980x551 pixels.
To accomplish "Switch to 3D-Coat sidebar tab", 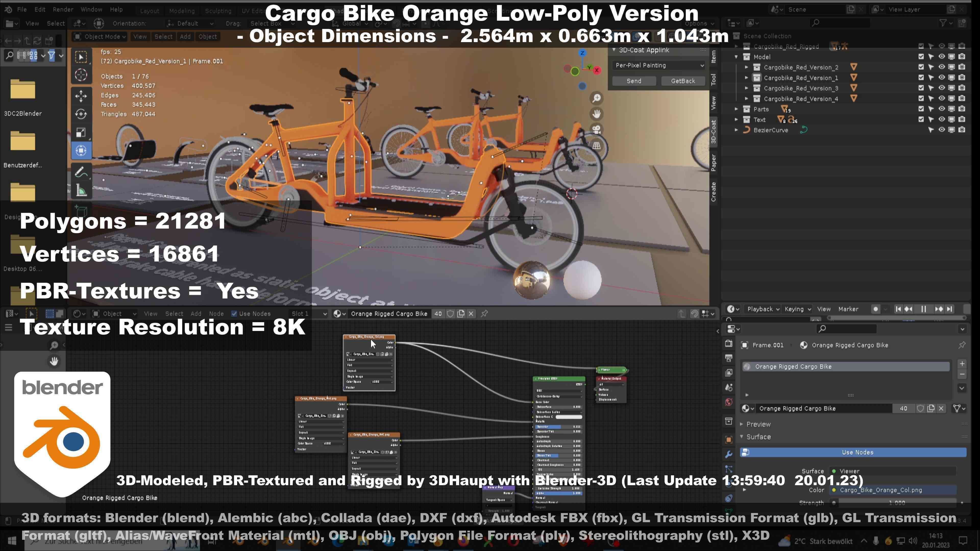I will 713,132.
